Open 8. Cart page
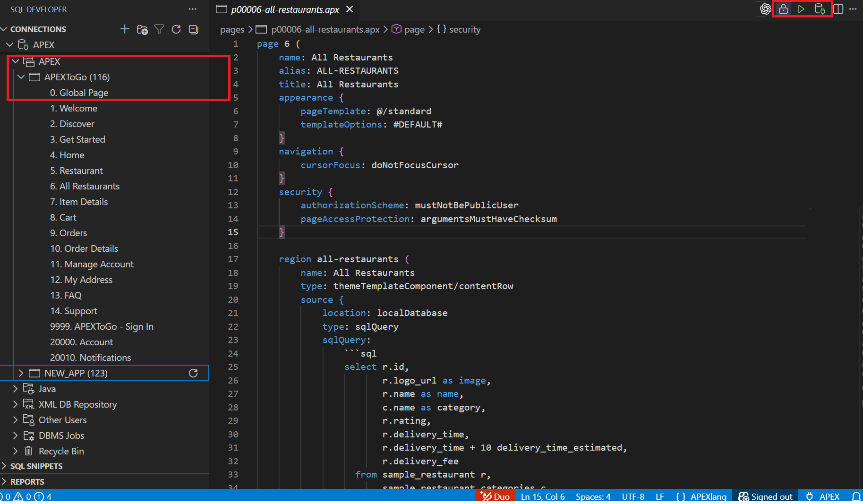 pos(63,217)
